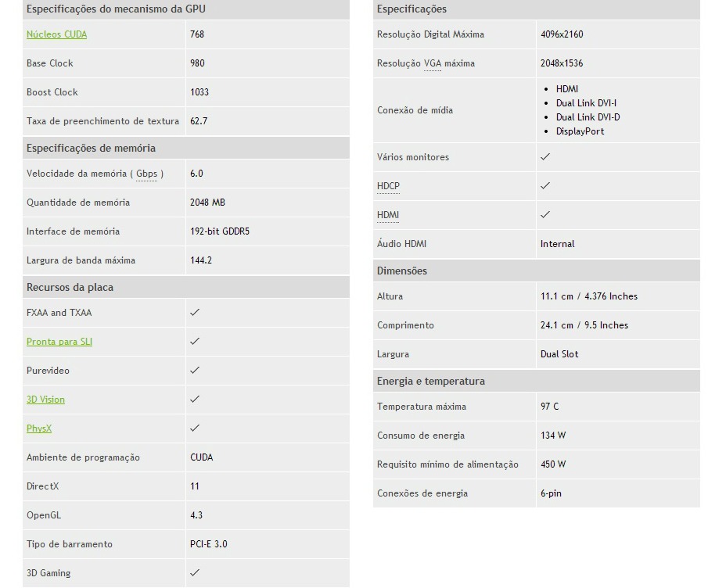Click the Purevideo checkmark icon

point(195,371)
